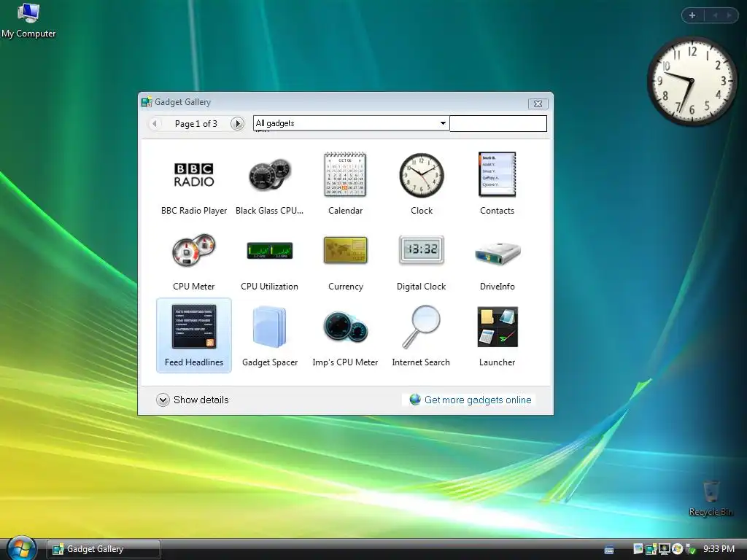Click the Gadget Gallery title bar icon
The image size is (747, 560).
click(147, 102)
